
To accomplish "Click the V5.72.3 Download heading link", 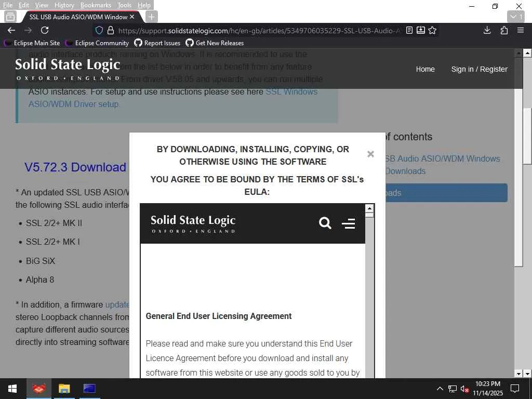I will click(75, 167).
